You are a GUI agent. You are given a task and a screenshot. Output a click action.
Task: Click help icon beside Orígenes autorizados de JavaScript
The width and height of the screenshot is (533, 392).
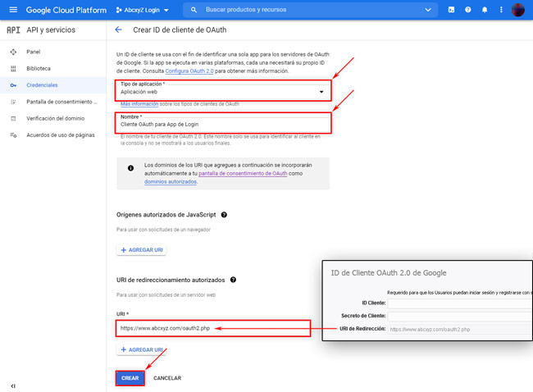224,215
